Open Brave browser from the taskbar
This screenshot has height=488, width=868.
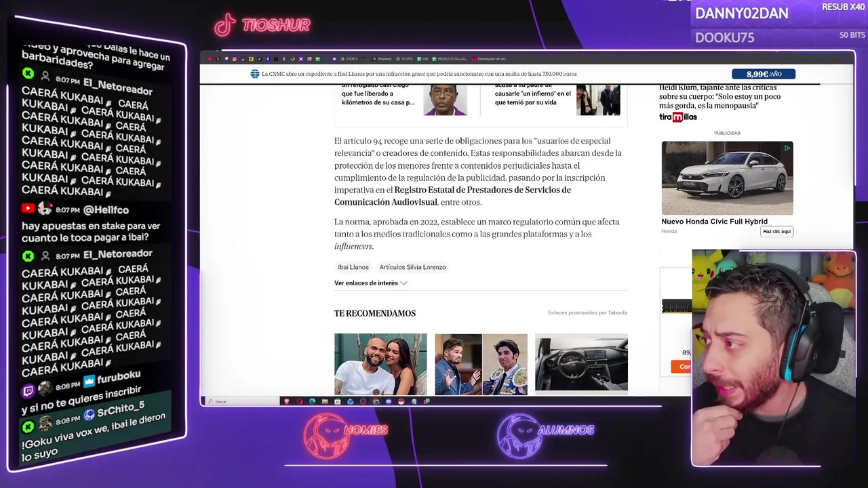click(x=287, y=401)
